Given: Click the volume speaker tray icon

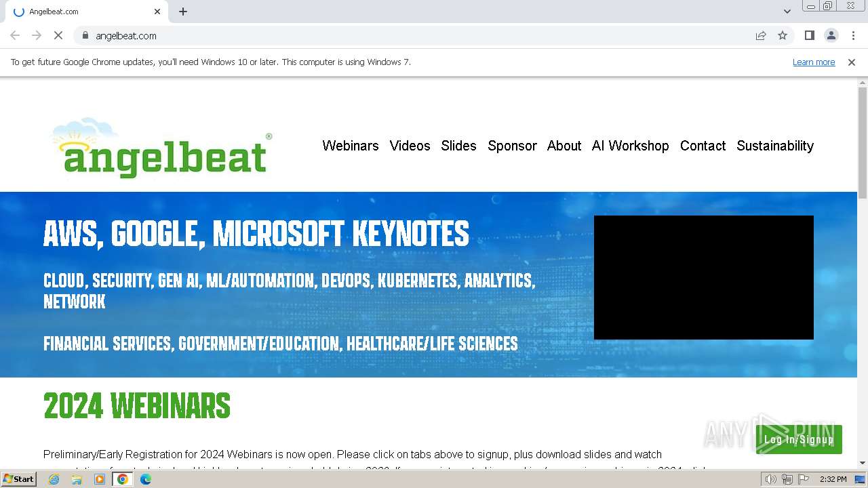Looking at the screenshot, I should pos(770,479).
